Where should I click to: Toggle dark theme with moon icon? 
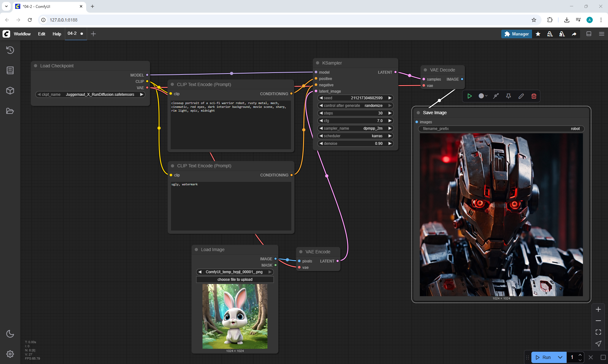click(10, 334)
